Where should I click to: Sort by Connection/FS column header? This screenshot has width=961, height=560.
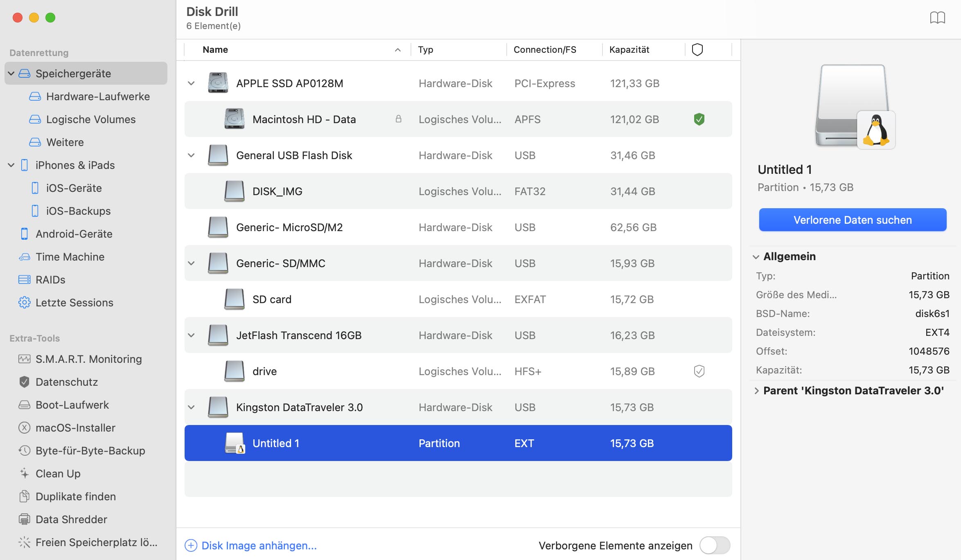[x=555, y=49]
